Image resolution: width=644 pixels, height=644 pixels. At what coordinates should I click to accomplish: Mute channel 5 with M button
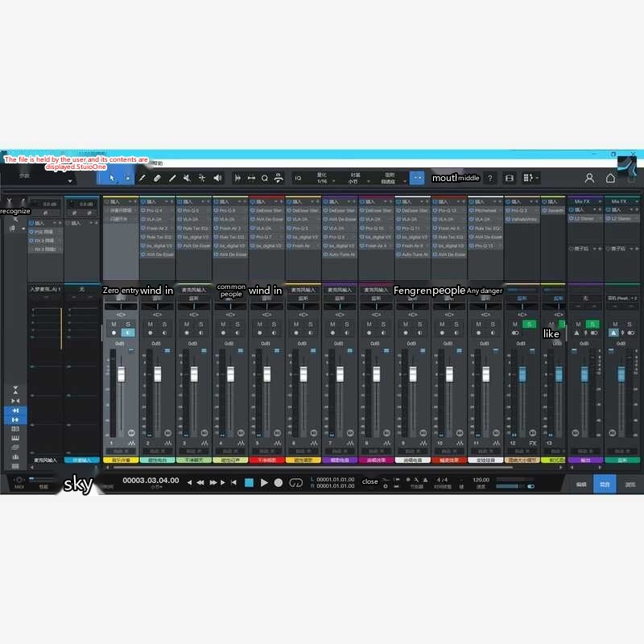pyautogui.click(x=259, y=324)
